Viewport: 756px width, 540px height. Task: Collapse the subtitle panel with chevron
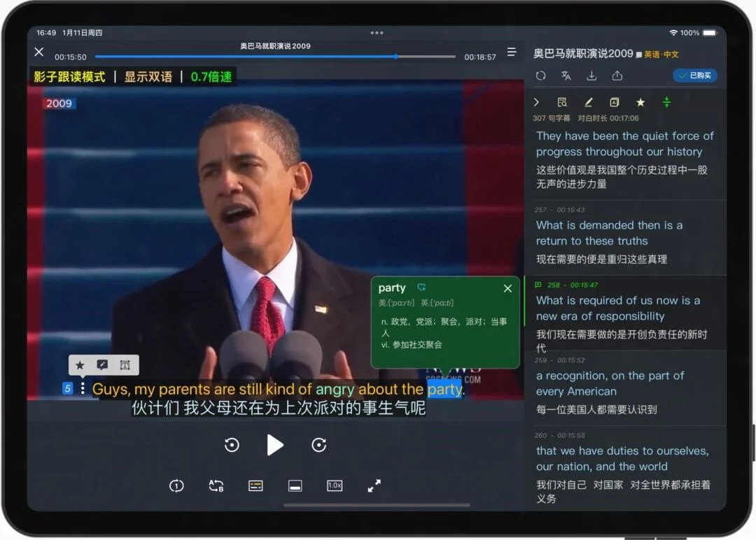[x=536, y=102]
